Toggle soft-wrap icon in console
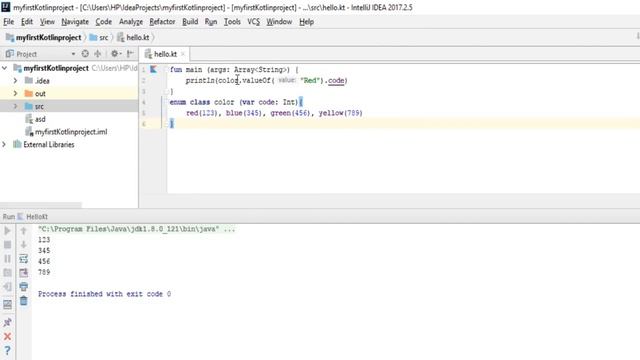Viewport: 640px width, 360px height. [x=24, y=259]
